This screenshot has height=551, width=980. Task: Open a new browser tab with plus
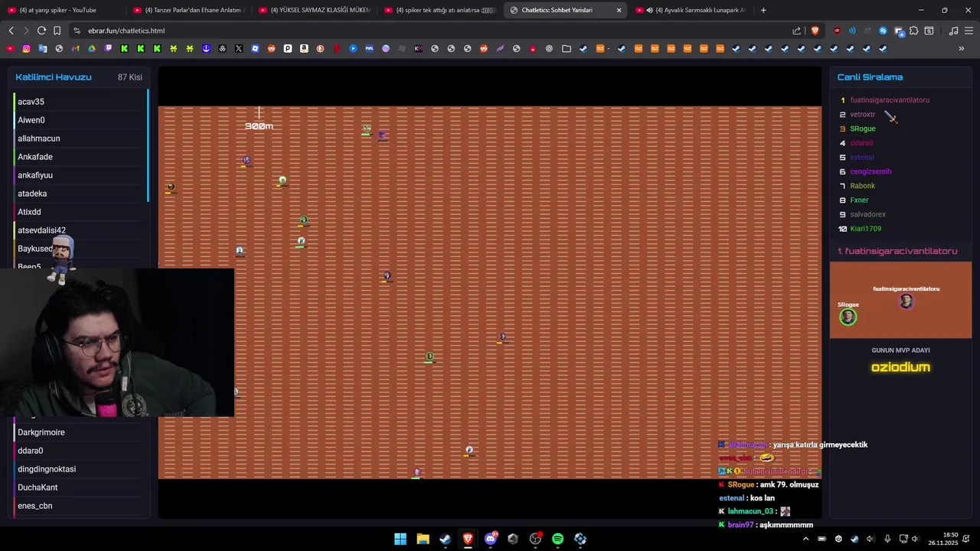point(763,10)
